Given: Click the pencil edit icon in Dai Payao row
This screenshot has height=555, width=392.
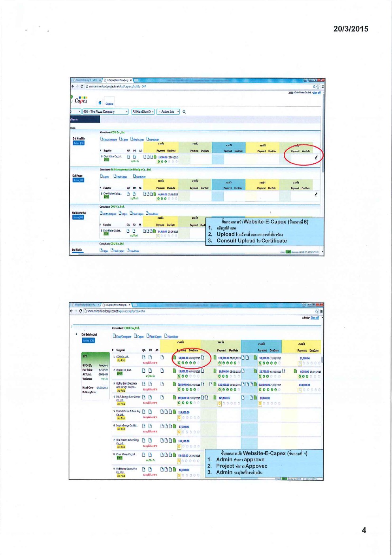Looking at the screenshot, I should click(316, 194).
